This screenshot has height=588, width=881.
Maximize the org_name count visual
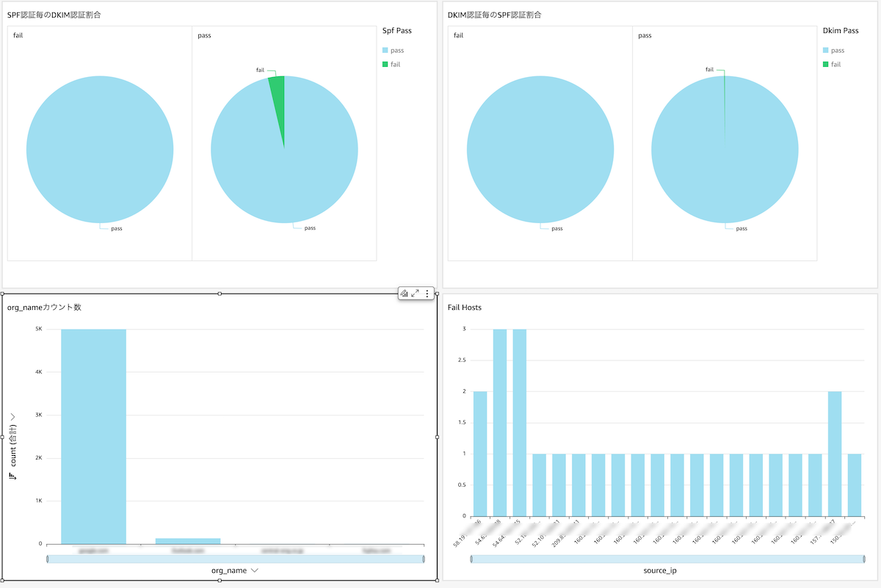point(416,294)
